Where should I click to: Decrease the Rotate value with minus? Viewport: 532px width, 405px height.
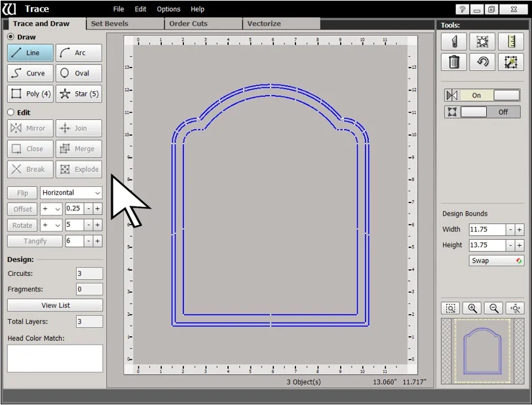[x=88, y=225]
